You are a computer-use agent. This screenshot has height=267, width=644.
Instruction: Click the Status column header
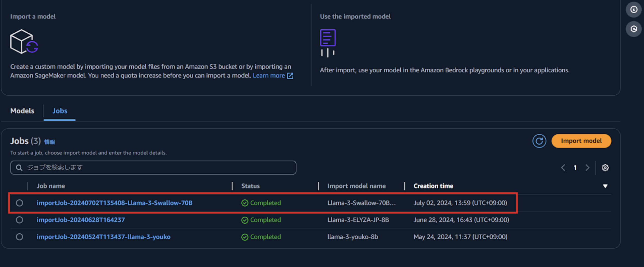(250, 186)
